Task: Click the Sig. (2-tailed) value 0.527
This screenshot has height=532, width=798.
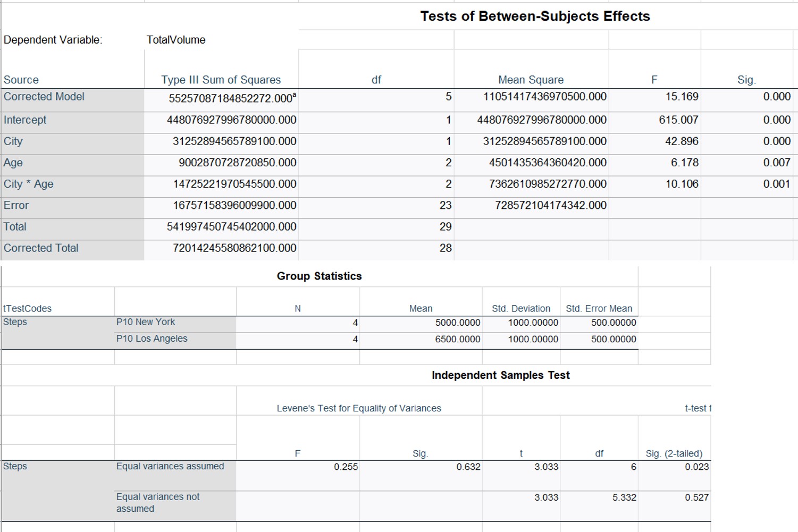Action: tap(696, 497)
